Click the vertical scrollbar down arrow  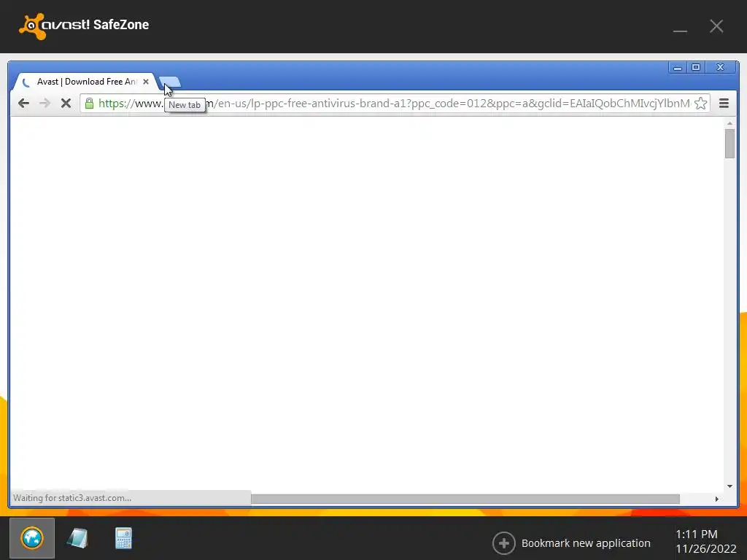(729, 486)
